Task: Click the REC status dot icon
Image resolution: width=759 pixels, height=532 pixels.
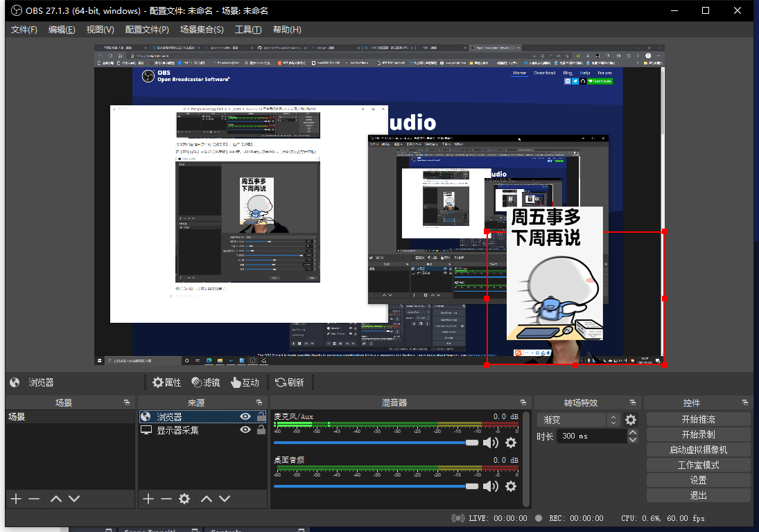Action: pyautogui.click(x=539, y=518)
